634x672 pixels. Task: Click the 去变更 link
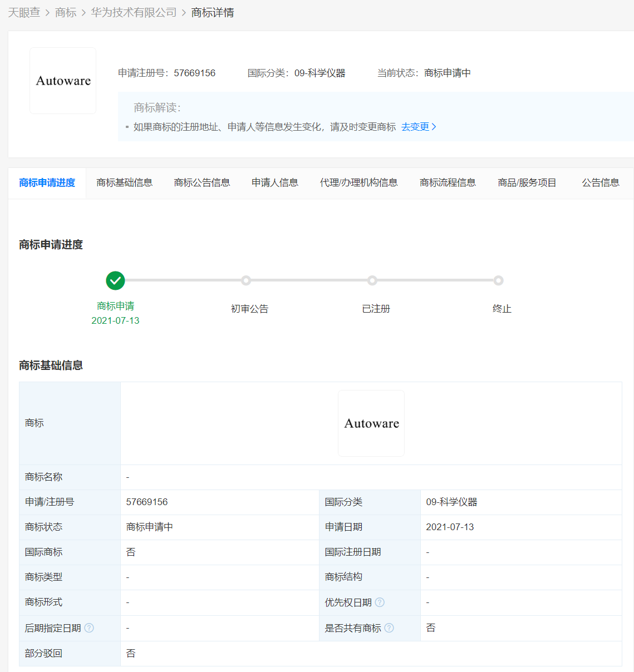tap(415, 127)
